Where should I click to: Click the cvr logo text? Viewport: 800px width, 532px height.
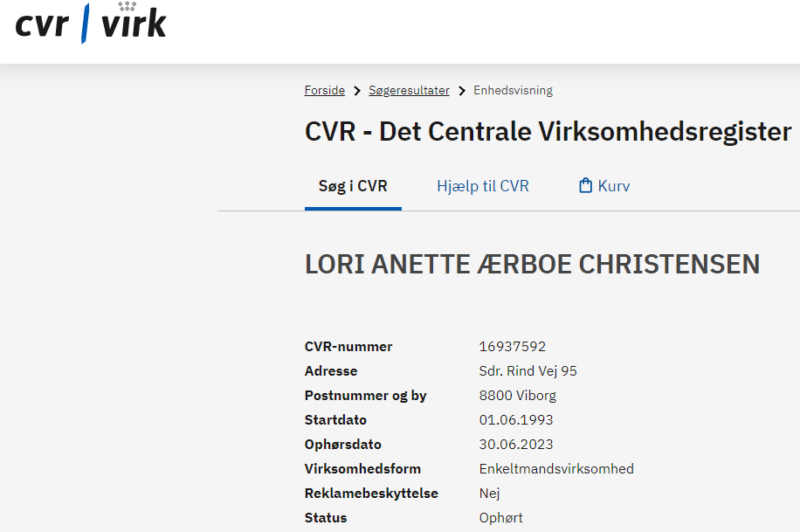[42, 25]
